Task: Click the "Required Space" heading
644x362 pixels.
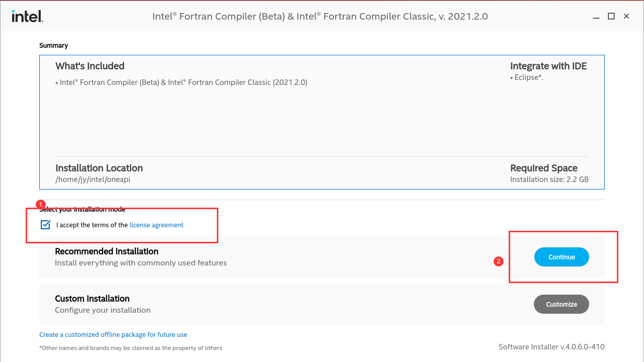Action: pos(544,168)
